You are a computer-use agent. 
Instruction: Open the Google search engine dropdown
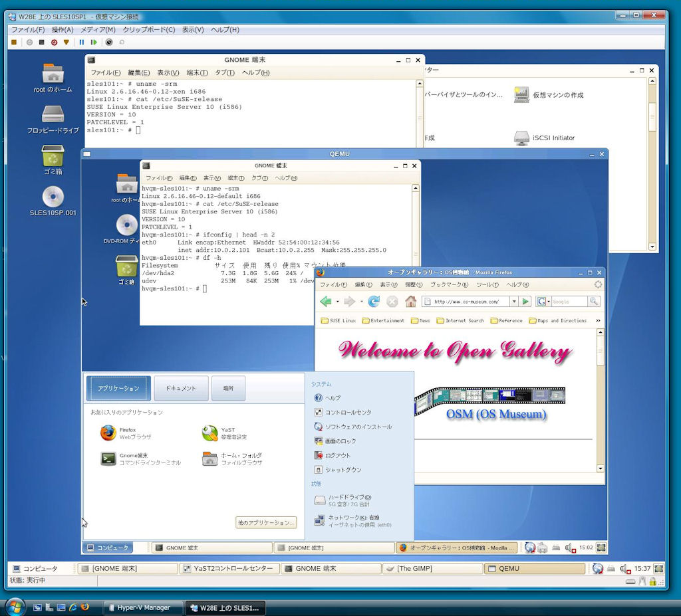pyautogui.click(x=543, y=301)
